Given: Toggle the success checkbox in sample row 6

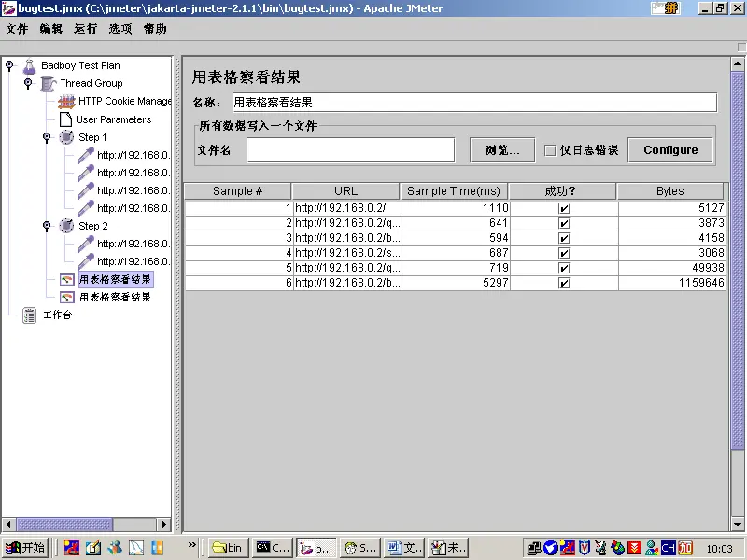Looking at the screenshot, I should pyautogui.click(x=564, y=284).
